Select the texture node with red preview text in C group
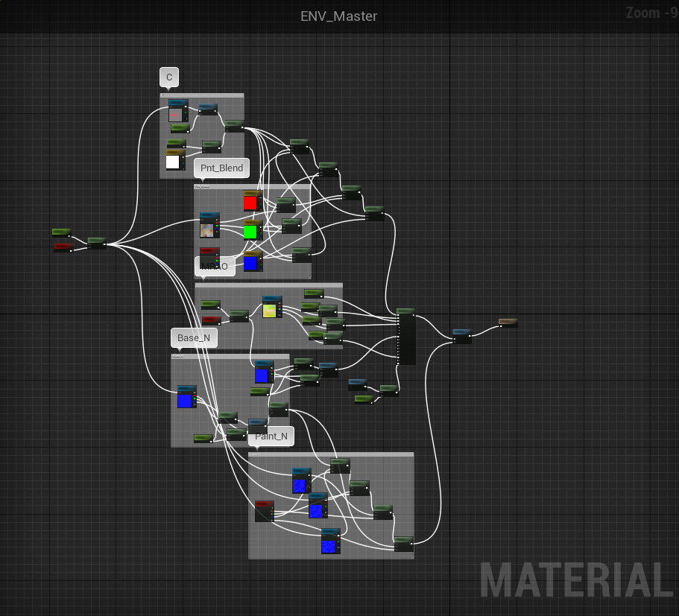The image size is (679, 616). pyautogui.click(x=178, y=111)
